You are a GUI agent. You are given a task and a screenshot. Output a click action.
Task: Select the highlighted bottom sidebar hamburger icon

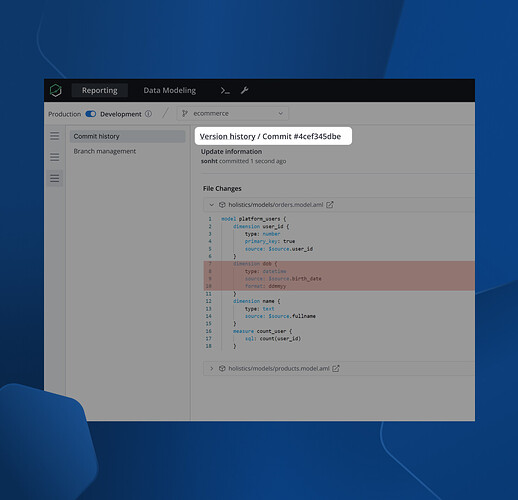tap(55, 178)
